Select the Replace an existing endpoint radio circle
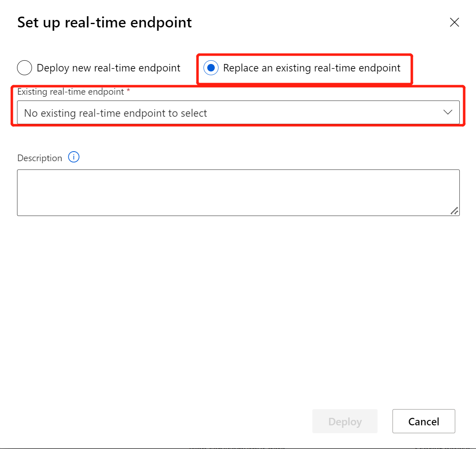476x449 pixels. pyautogui.click(x=211, y=68)
